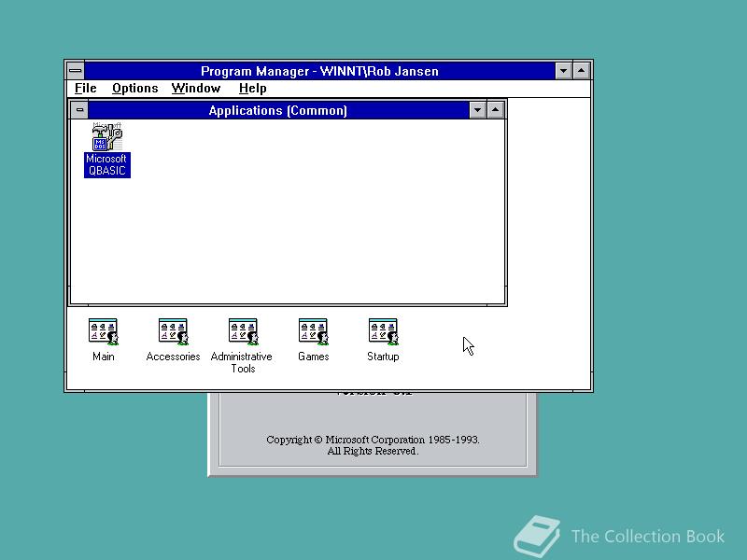
Task: Minimize the Applications (Common) window
Action: coord(477,110)
